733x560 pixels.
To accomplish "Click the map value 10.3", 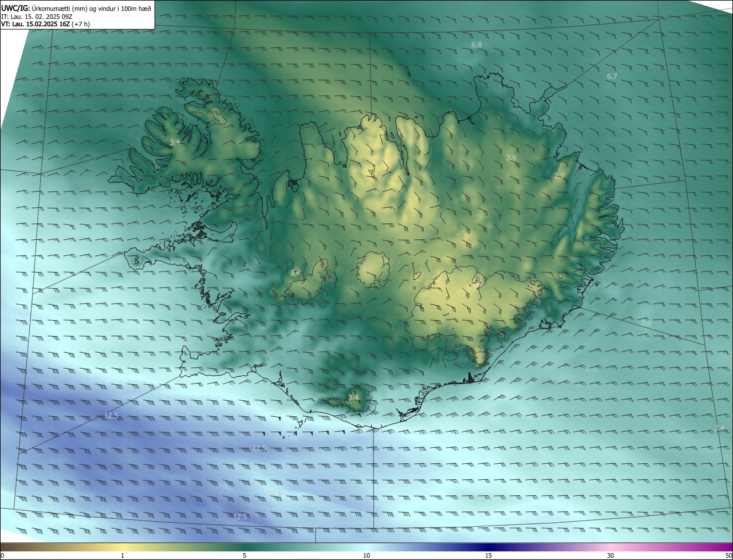I will [274, 493].
